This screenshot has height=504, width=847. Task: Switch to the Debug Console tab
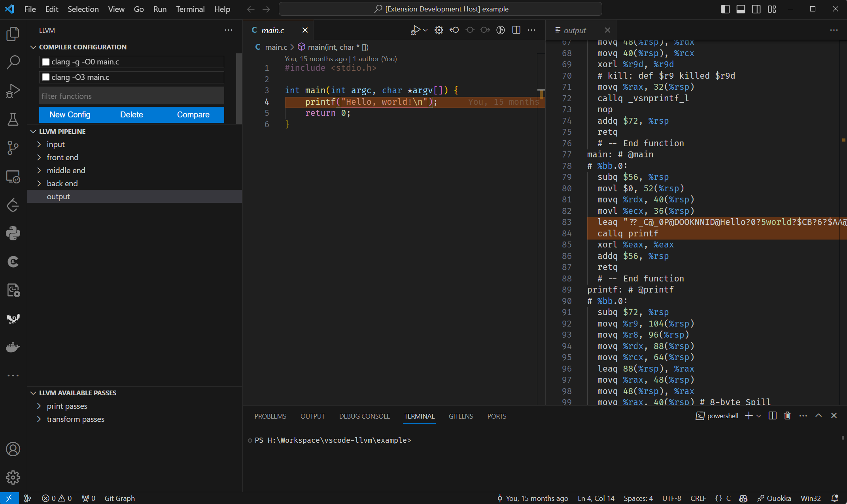(364, 416)
